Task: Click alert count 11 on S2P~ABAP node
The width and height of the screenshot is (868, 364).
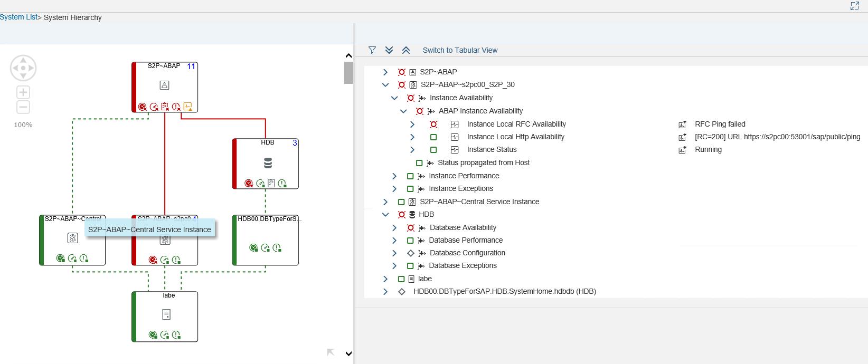Action: 191,66
